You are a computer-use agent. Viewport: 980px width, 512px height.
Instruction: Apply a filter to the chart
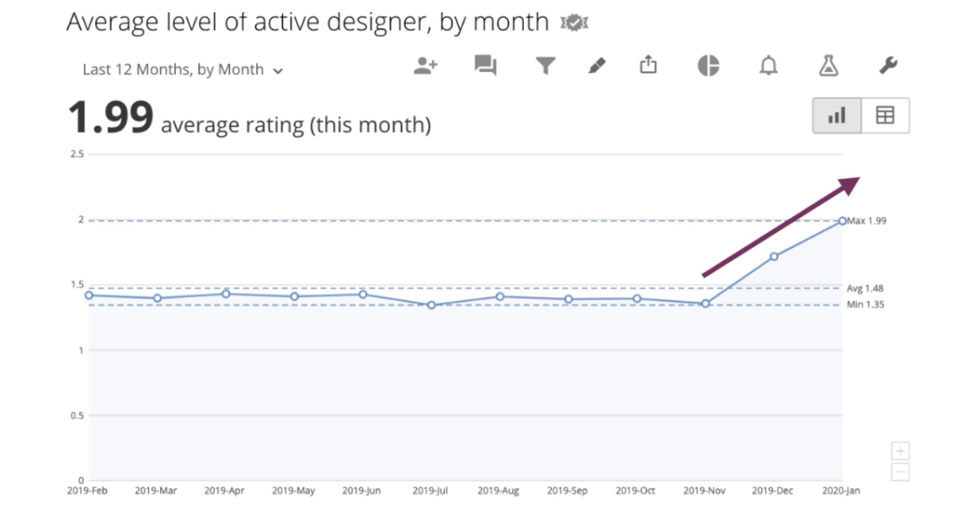tap(546, 65)
